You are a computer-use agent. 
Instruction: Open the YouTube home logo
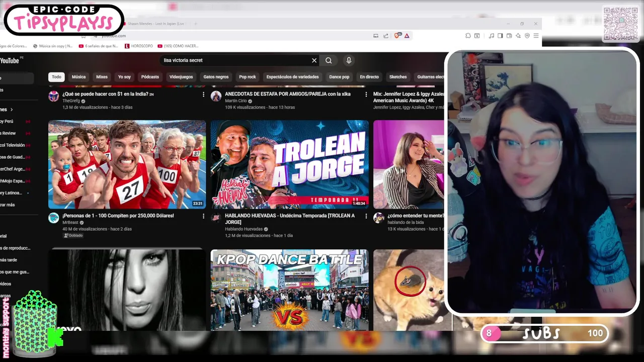coord(10,60)
